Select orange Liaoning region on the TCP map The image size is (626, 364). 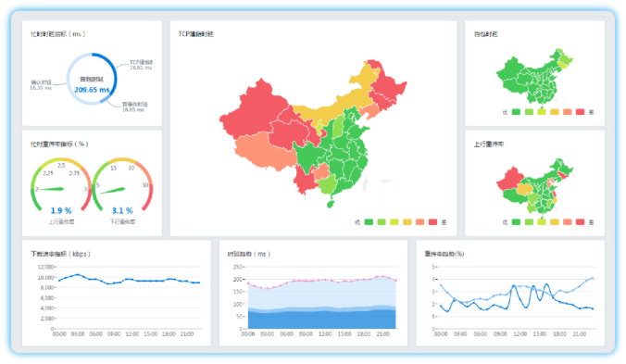(370, 111)
